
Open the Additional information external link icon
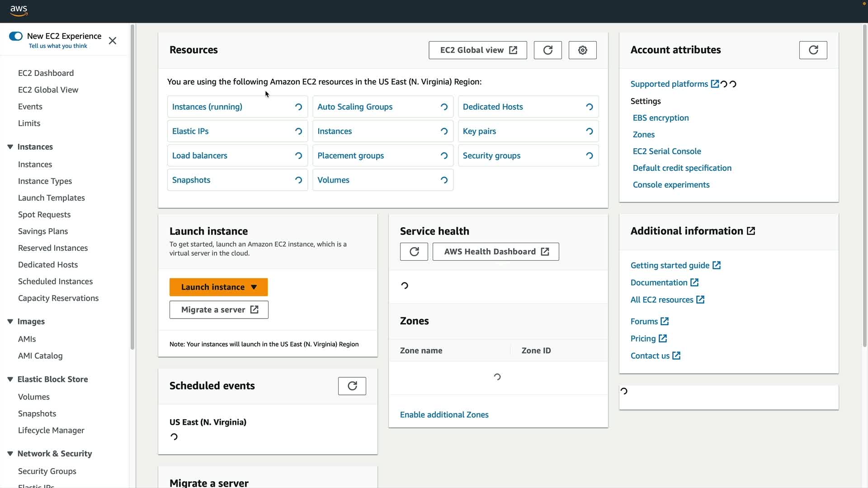coord(751,231)
